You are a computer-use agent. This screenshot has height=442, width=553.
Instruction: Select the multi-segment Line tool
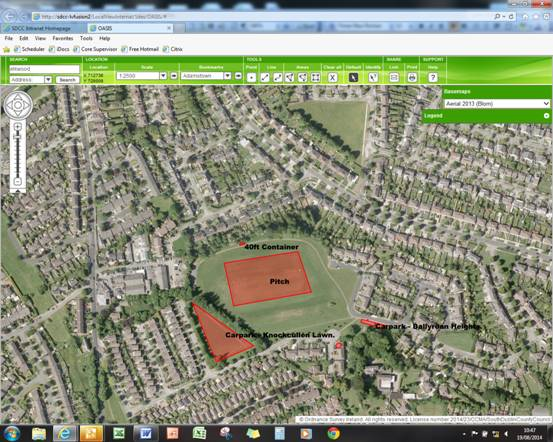pyautogui.click(x=278, y=78)
